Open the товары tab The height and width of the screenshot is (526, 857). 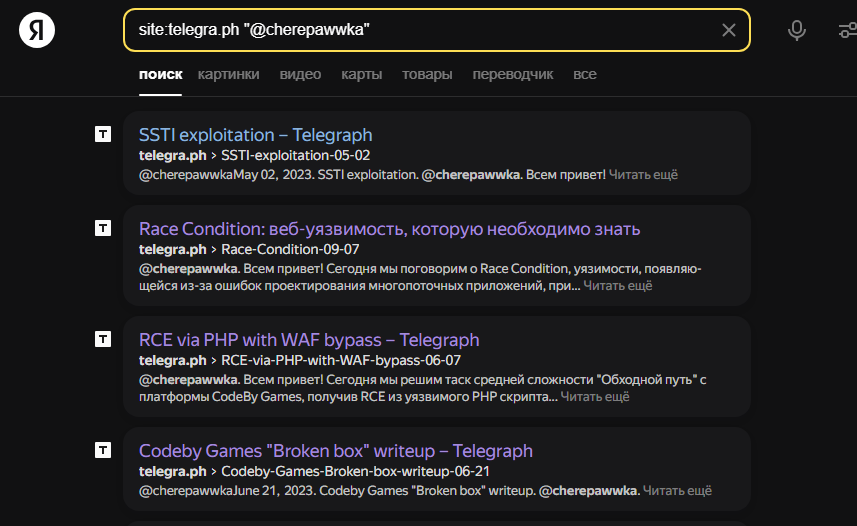click(427, 74)
